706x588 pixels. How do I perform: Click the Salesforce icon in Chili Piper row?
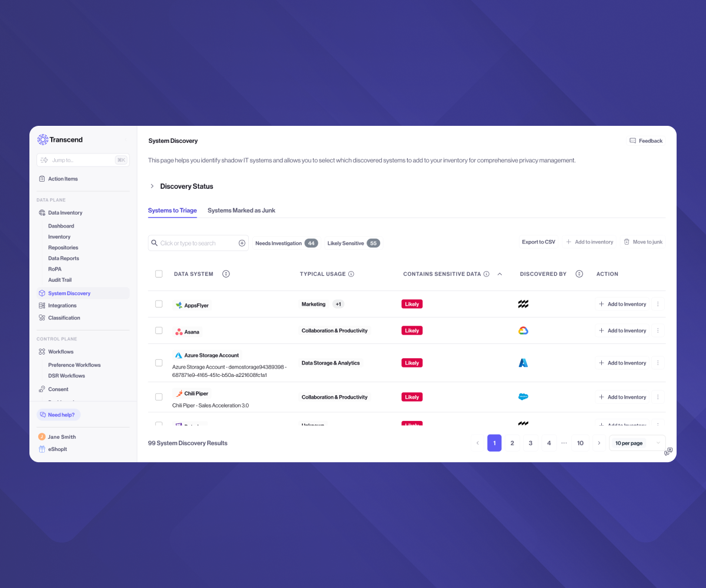(523, 397)
